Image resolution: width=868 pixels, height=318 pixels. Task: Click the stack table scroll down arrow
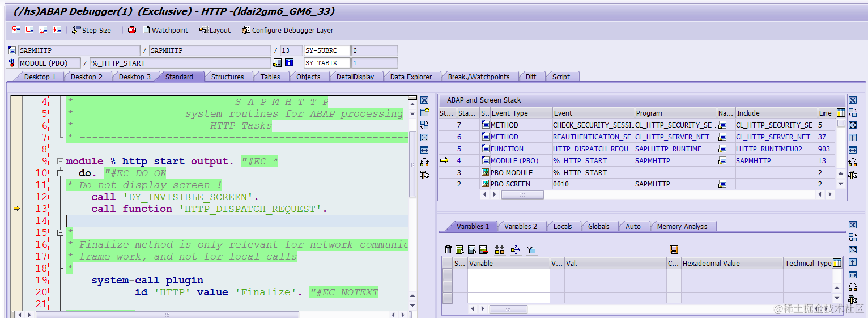[841, 184]
